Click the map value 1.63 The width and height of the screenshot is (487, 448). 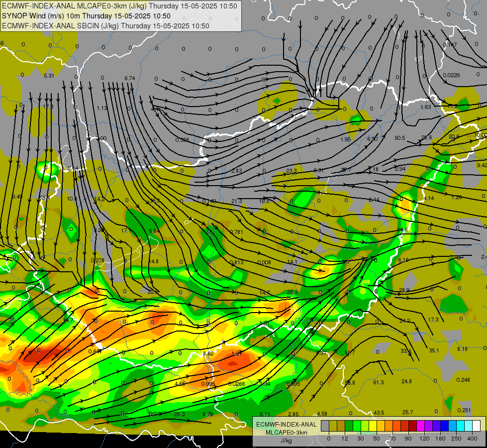click(x=425, y=107)
